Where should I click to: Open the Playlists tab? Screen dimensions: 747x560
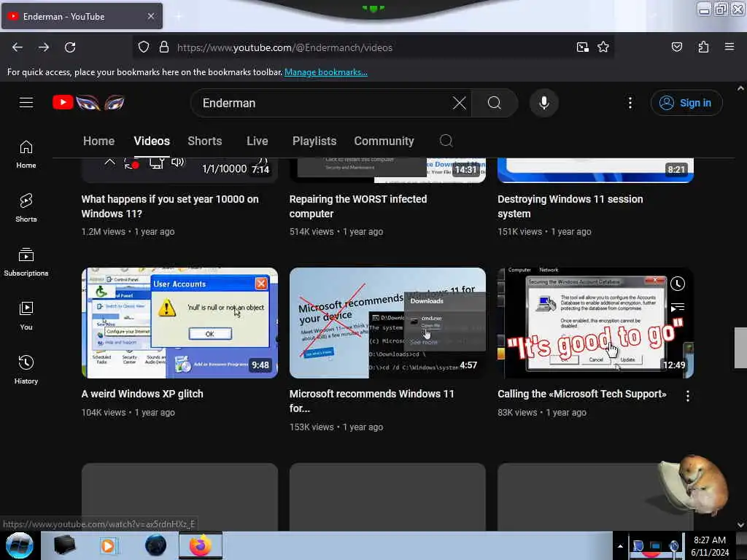(314, 141)
